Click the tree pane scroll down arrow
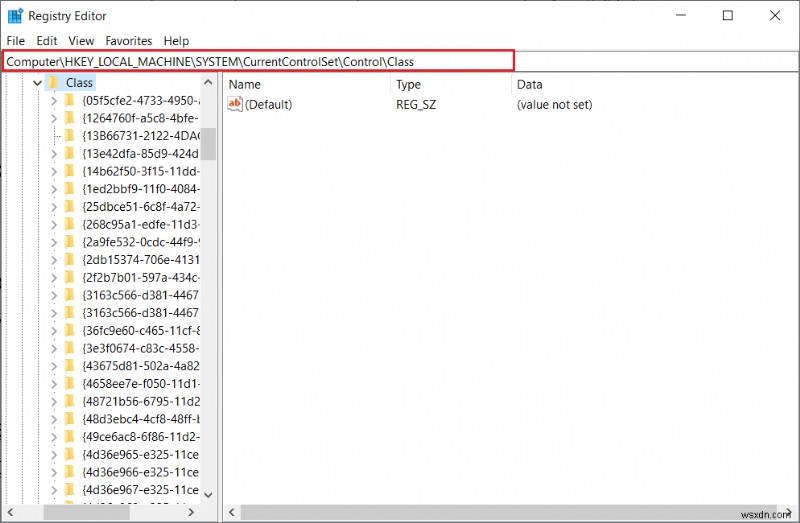The height and width of the screenshot is (523, 800). tap(208, 494)
